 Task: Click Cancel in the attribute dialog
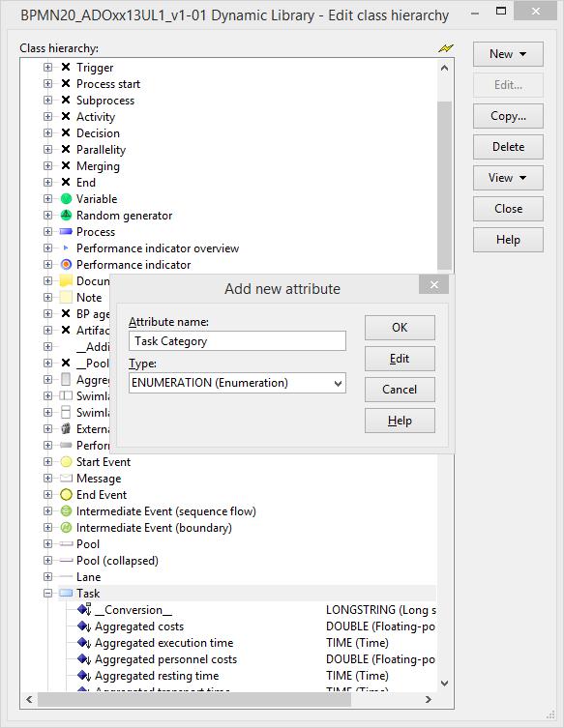(400, 390)
